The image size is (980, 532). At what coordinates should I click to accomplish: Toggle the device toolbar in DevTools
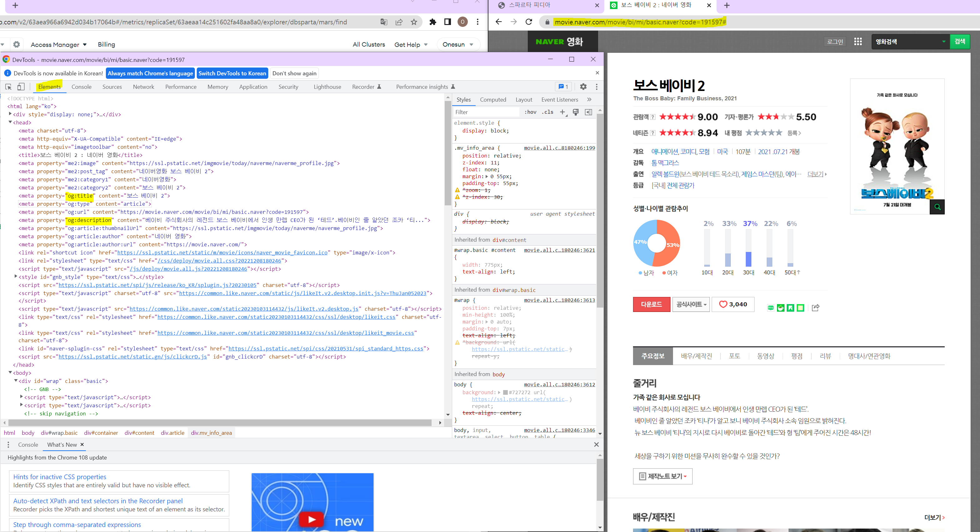point(21,87)
